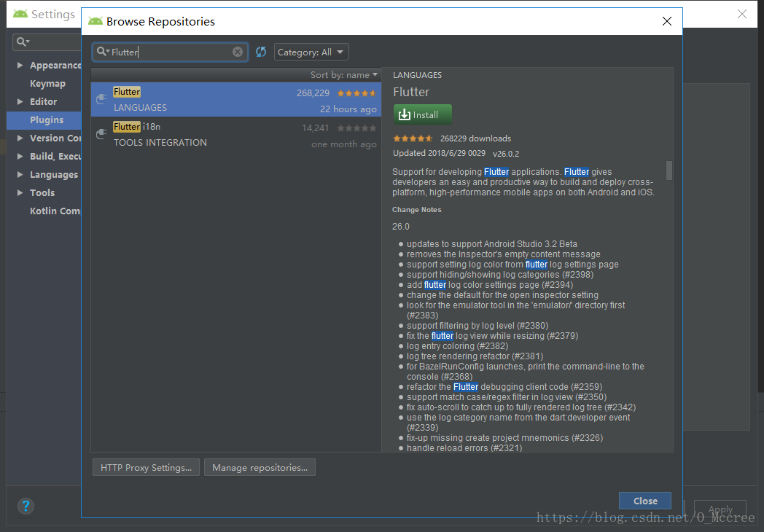Open Tools settings category
The width and height of the screenshot is (764, 532).
tap(42, 192)
